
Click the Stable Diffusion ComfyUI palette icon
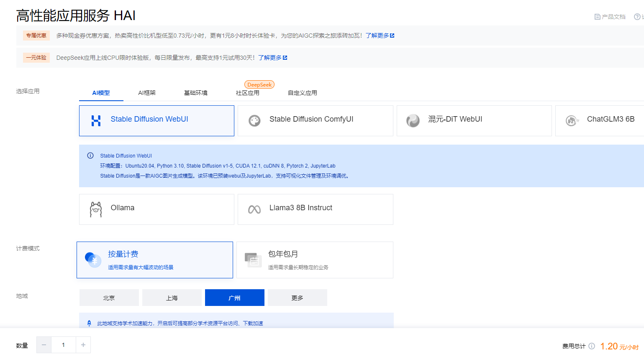254,121
